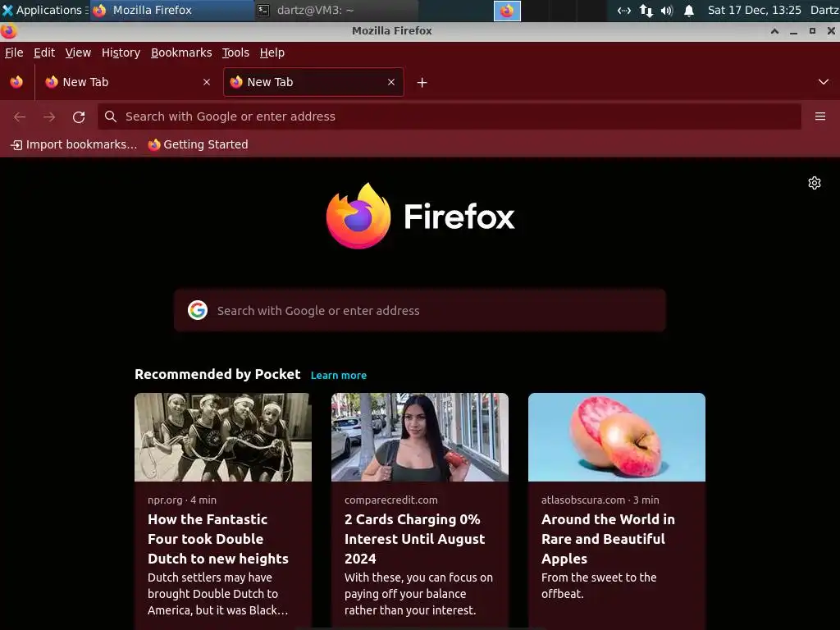Screen dimensions: 840x630
Task: Open 'Around the World in Rare' headline
Action: 608,539
